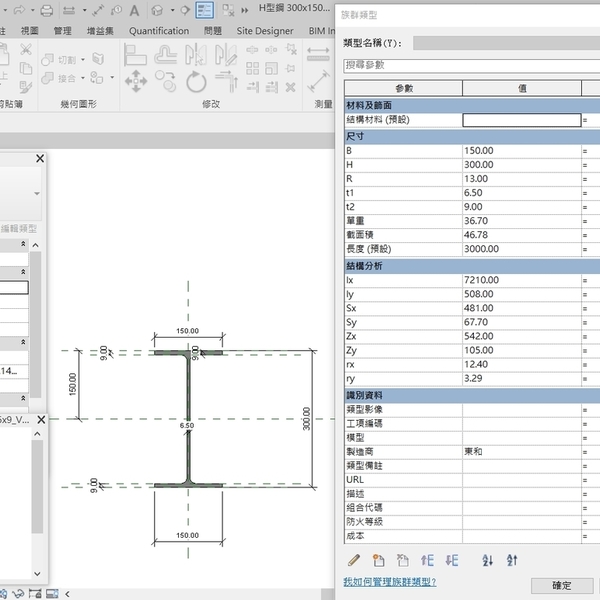Select the text tool 'A' icon
The image size is (600, 600).
click(x=133, y=10)
